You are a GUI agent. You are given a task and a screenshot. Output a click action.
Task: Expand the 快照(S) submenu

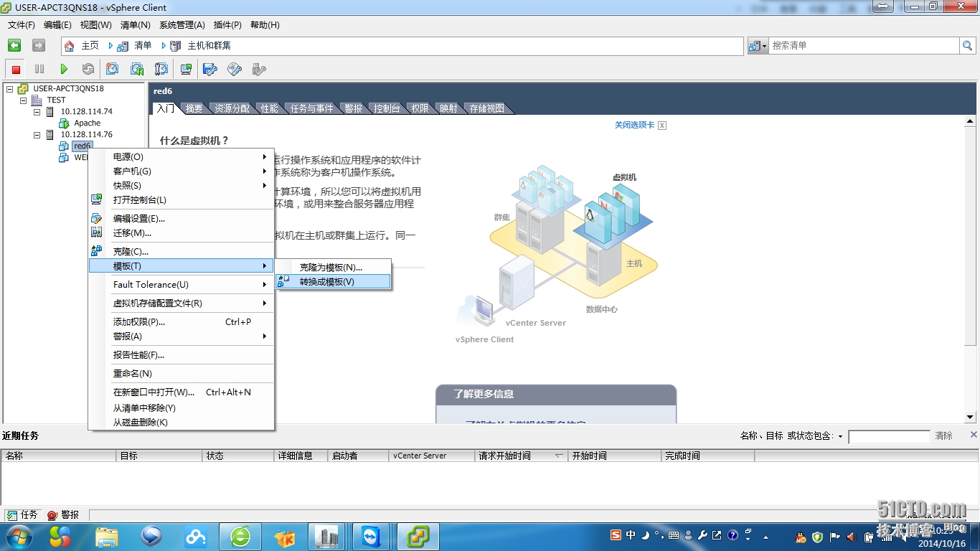point(181,185)
